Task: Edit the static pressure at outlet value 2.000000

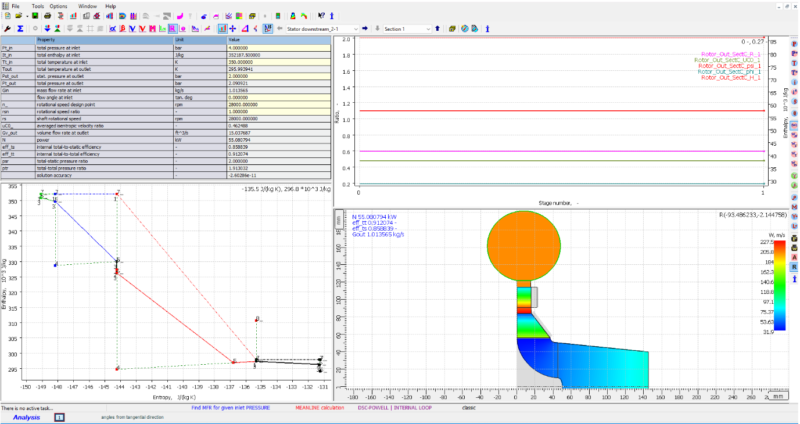Action: pyautogui.click(x=279, y=76)
